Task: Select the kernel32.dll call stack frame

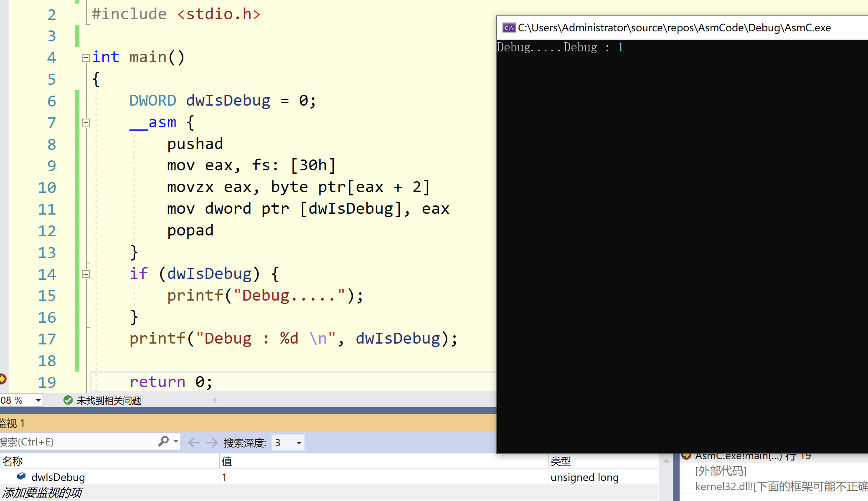Action: [x=781, y=486]
